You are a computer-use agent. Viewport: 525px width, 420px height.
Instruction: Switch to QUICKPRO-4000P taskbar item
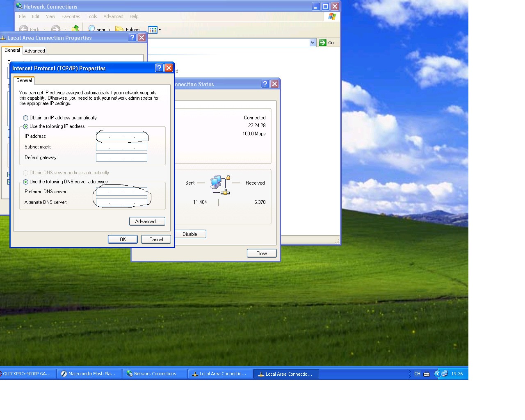(27, 374)
